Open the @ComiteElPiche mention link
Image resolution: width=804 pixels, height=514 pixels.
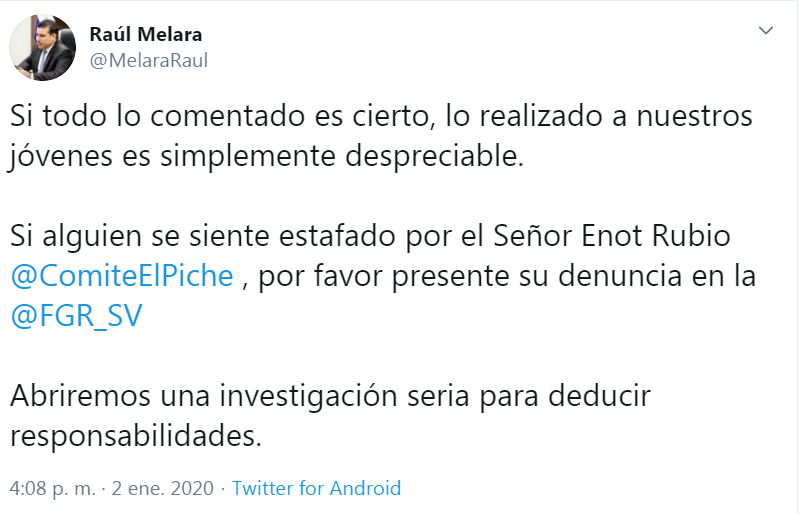[122, 276]
